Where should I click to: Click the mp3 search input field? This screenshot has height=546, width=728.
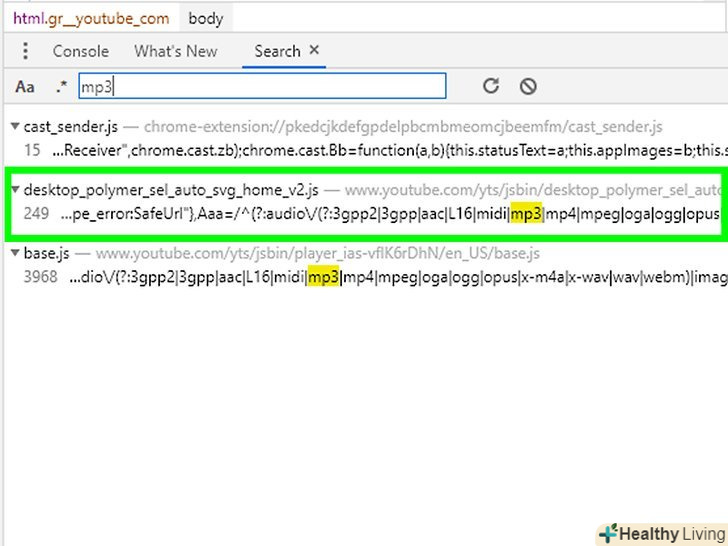(x=262, y=86)
